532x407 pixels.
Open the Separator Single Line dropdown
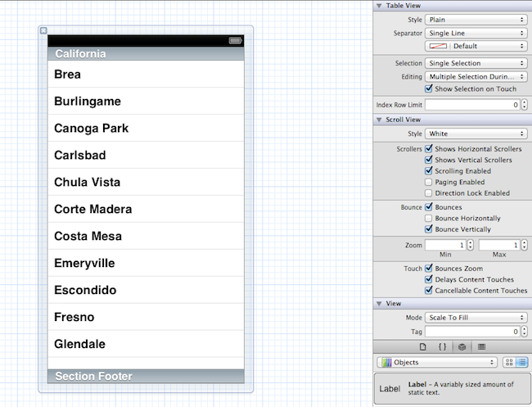(x=476, y=33)
